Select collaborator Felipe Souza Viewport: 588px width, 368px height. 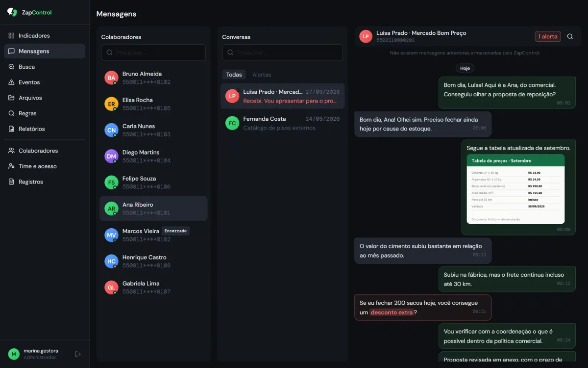pos(153,183)
